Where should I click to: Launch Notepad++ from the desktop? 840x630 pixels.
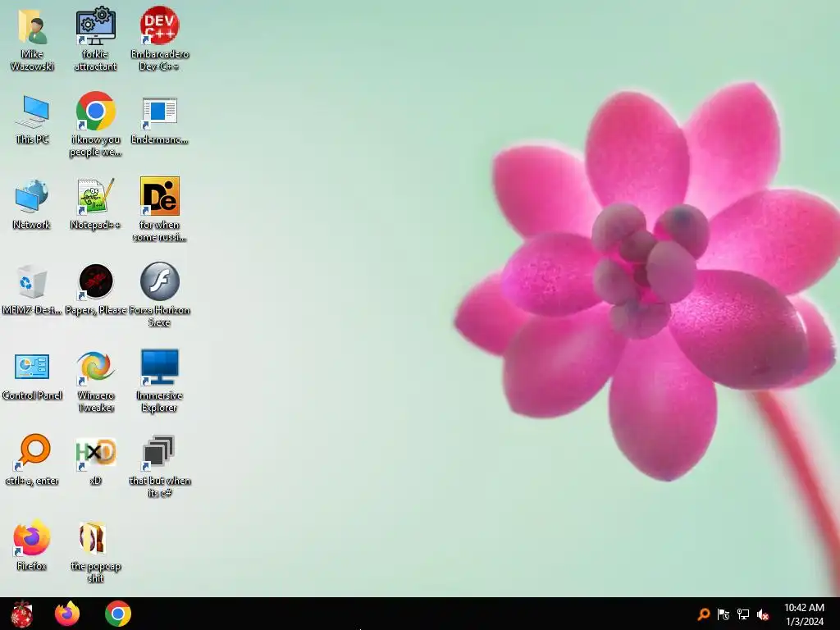tap(95, 197)
